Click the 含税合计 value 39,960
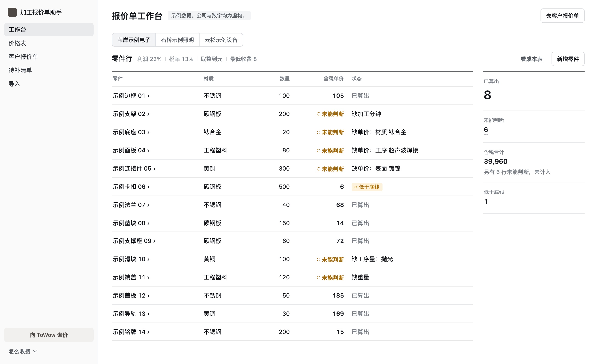Image resolution: width=610 pixels, height=364 pixels. (x=496, y=161)
